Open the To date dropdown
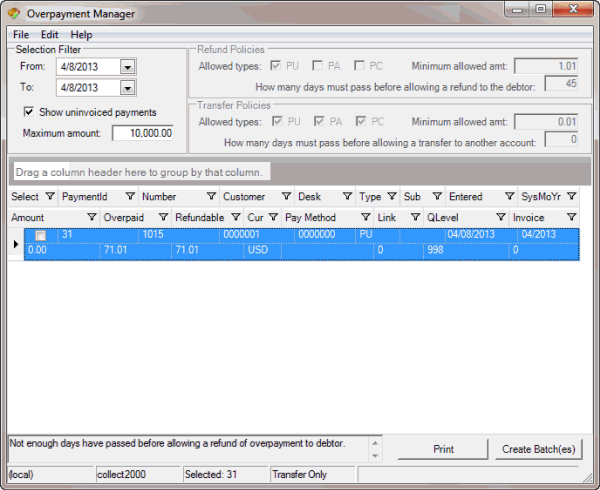This screenshot has width=600, height=490. pos(127,88)
